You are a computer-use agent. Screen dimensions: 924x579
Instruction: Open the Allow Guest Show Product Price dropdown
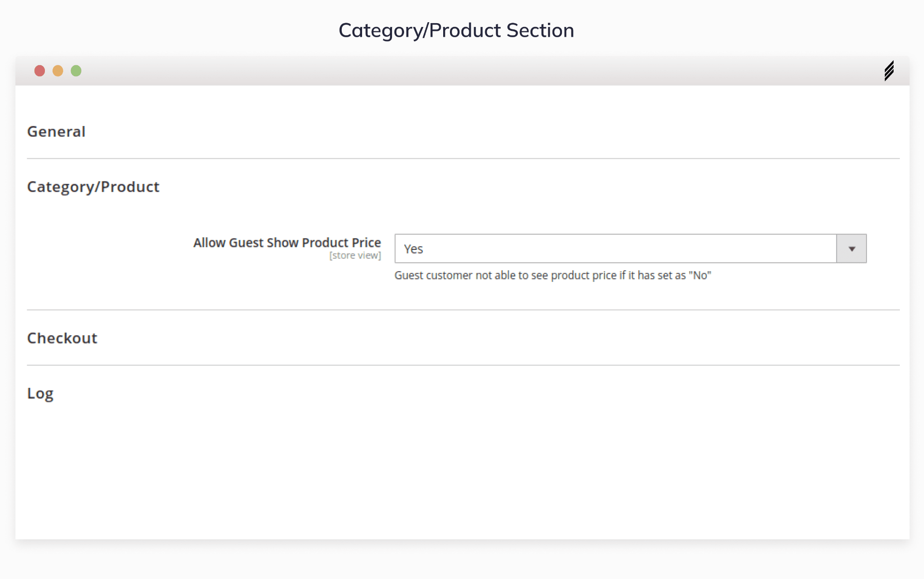point(616,248)
